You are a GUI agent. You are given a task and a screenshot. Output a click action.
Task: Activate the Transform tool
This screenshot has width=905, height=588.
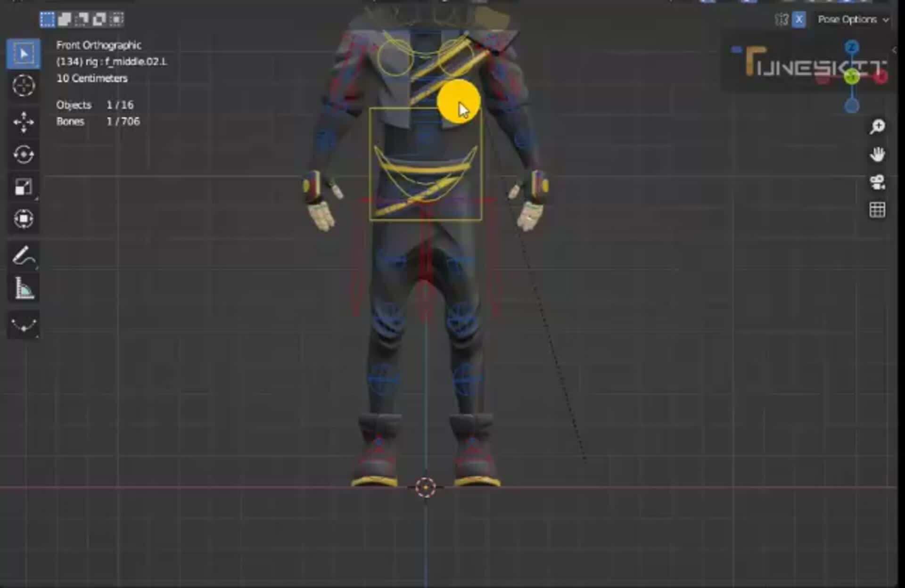24,218
